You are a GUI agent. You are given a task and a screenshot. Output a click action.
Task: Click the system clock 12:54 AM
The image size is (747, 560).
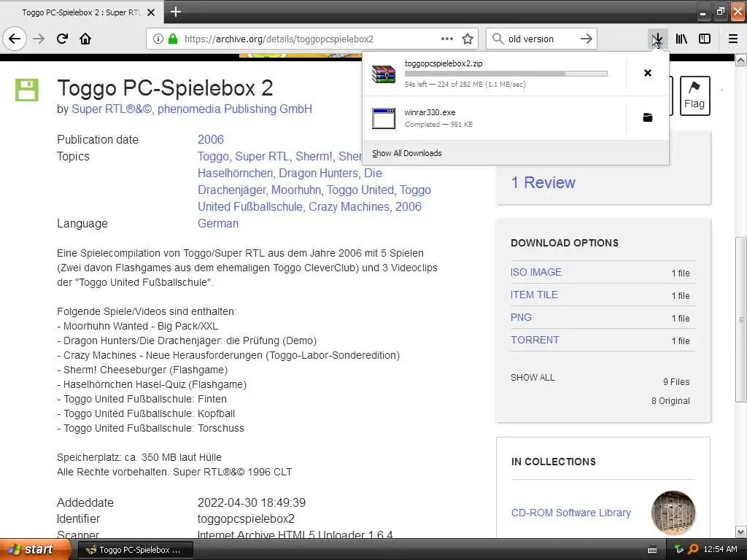point(720,550)
